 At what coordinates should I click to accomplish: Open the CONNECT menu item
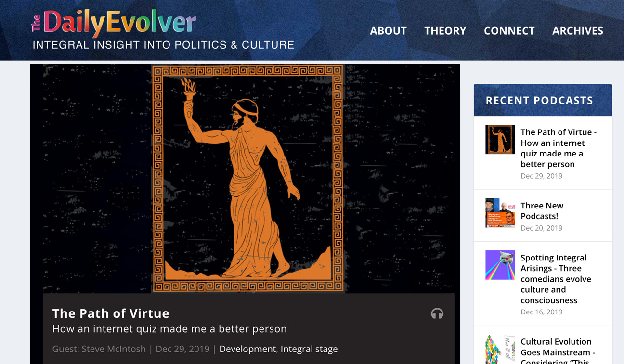[x=509, y=31]
